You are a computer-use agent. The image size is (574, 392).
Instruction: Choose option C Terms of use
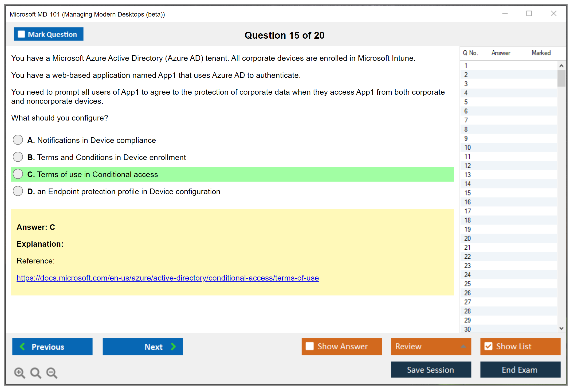(x=18, y=174)
